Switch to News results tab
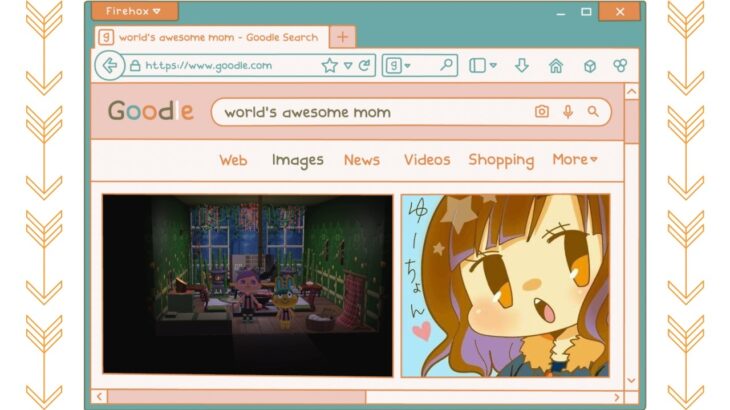Screen dimensions: 730x410 (x=362, y=160)
